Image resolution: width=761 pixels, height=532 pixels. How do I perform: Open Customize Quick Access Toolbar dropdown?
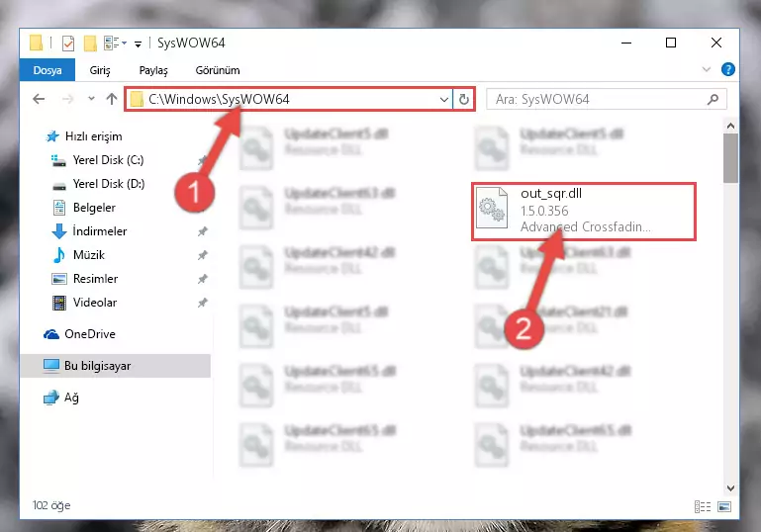click(x=138, y=44)
